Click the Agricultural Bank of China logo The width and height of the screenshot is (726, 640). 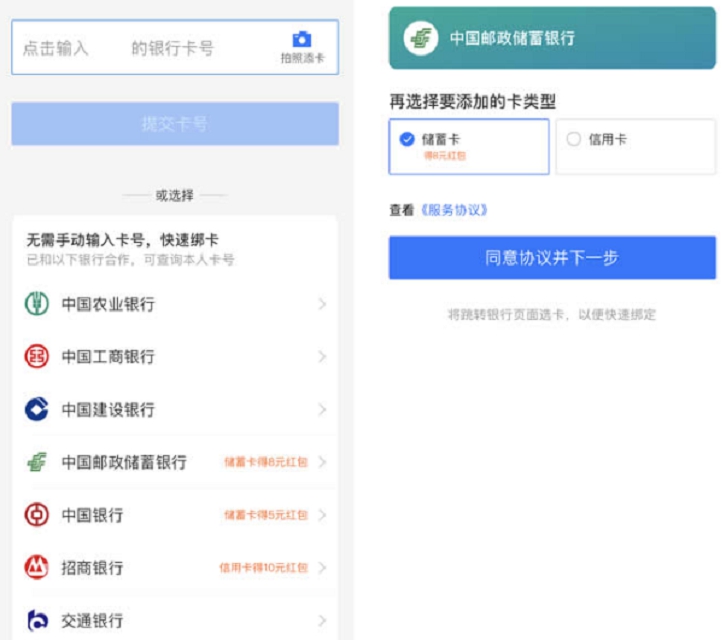37,304
